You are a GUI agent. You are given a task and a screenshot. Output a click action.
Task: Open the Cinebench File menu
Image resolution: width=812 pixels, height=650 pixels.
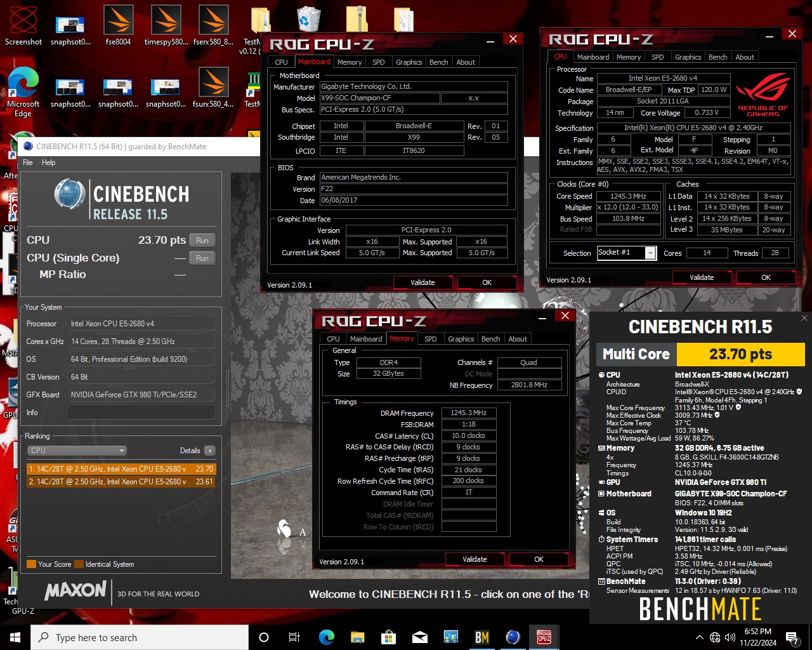pos(28,162)
